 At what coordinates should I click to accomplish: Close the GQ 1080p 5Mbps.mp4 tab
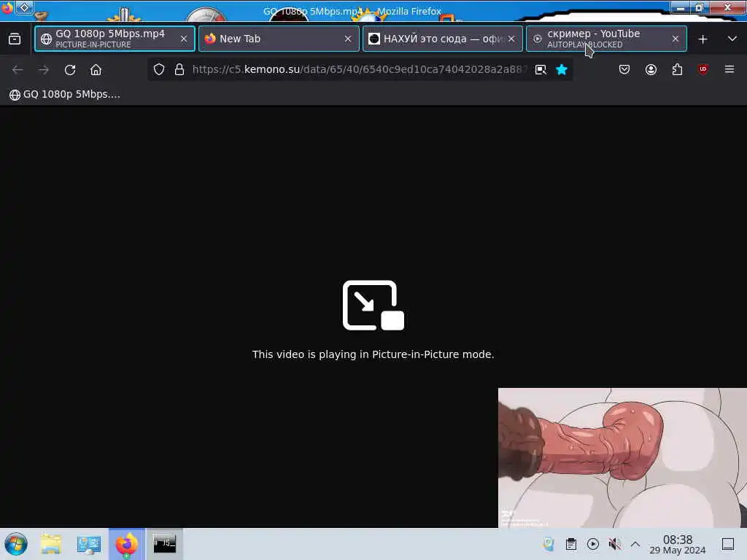(x=184, y=39)
